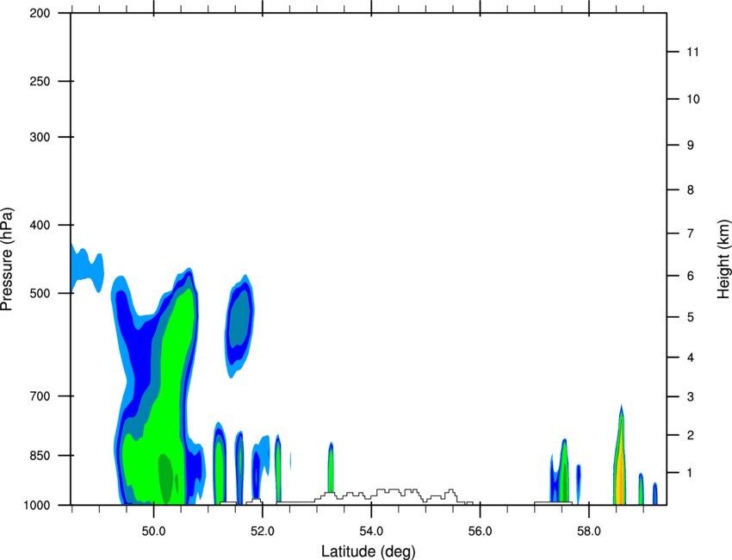Select the 200 pressure tick label
732x560 pixels.
click(x=40, y=14)
